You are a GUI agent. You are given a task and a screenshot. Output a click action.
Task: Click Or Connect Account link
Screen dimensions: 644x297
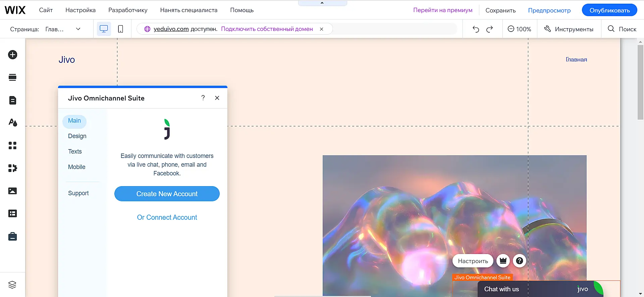pos(167,217)
